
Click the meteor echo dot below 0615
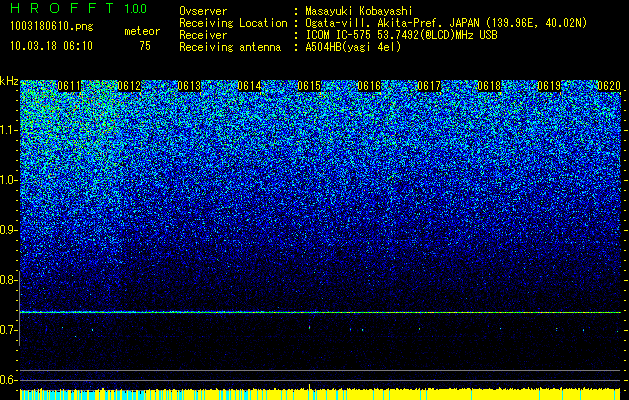(309, 327)
